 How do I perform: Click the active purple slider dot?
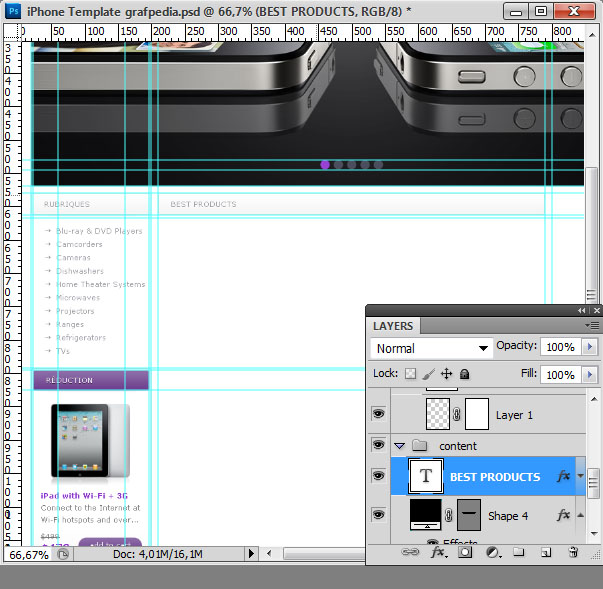point(325,165)
